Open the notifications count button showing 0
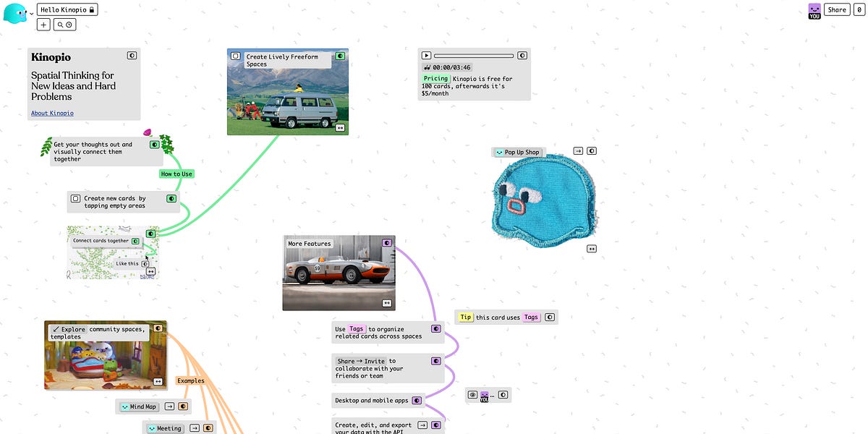 coord(859,10)
